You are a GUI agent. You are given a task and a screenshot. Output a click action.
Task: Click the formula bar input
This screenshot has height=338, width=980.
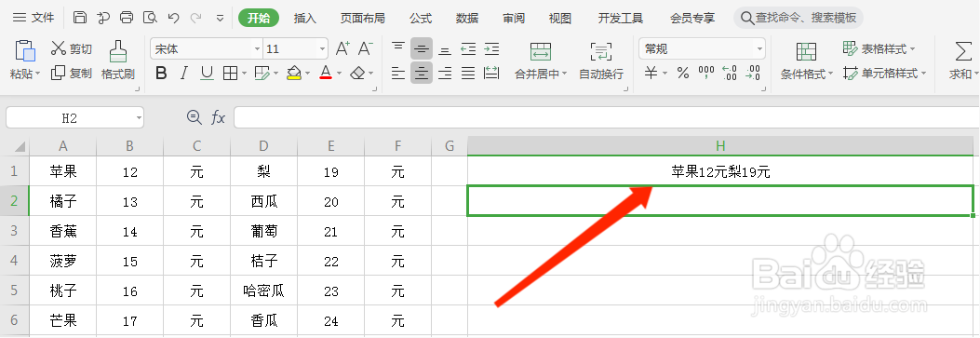[606, 117]
